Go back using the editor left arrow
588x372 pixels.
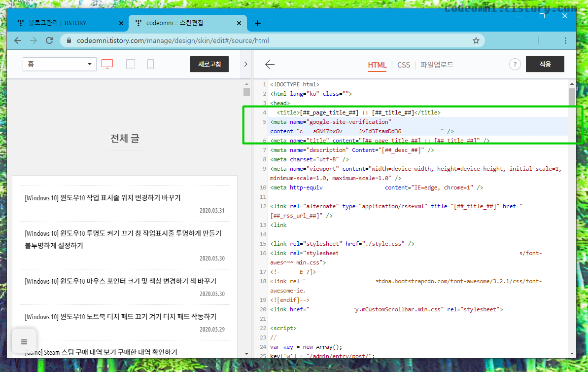pos(270,64)
